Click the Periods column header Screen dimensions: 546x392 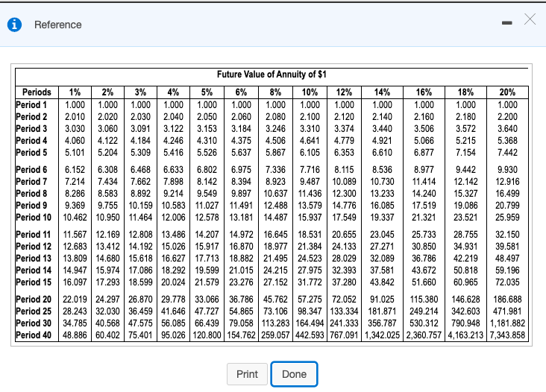click(37, 92)
